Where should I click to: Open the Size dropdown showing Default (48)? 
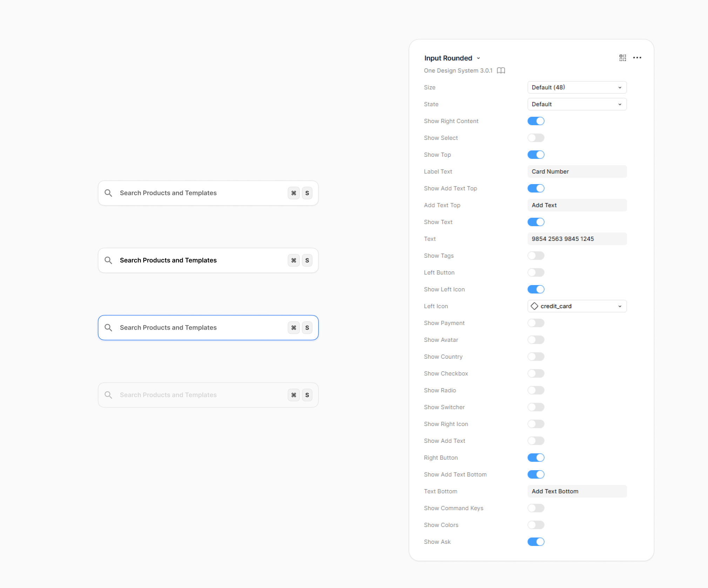click(x=576, y=87)
